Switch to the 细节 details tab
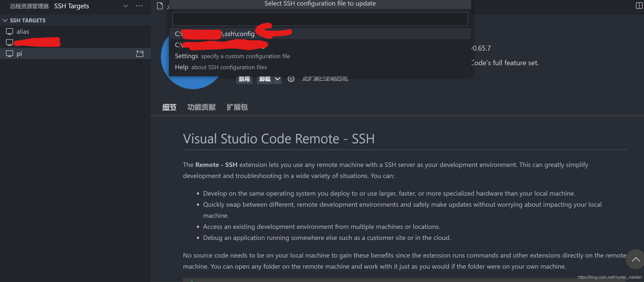The width and height of the screenshot is (644, 282). click(x=169, y=107)
